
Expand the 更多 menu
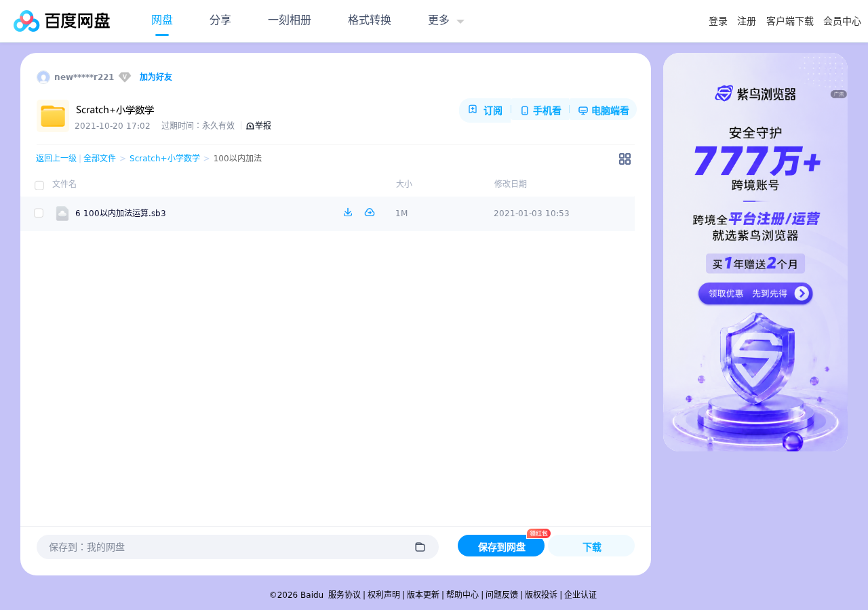pos(446,20)
